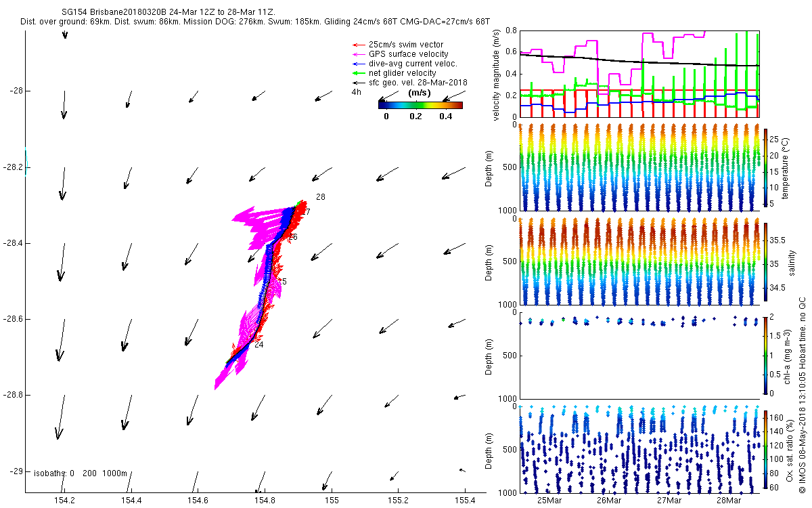This screenshot has width=812, height=508.
Task: Click the '(m/s)' label above the colorbar
Action: tap(420, 93)
